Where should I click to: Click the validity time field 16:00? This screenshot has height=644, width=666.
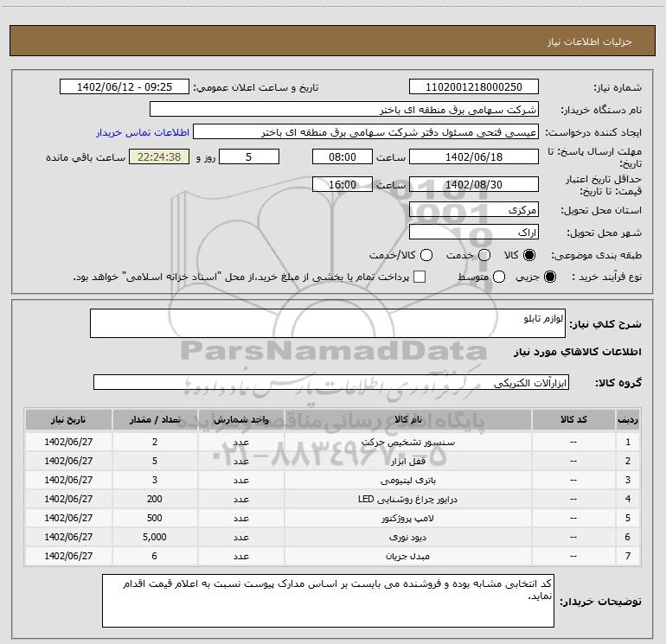[x=343, y=184]
